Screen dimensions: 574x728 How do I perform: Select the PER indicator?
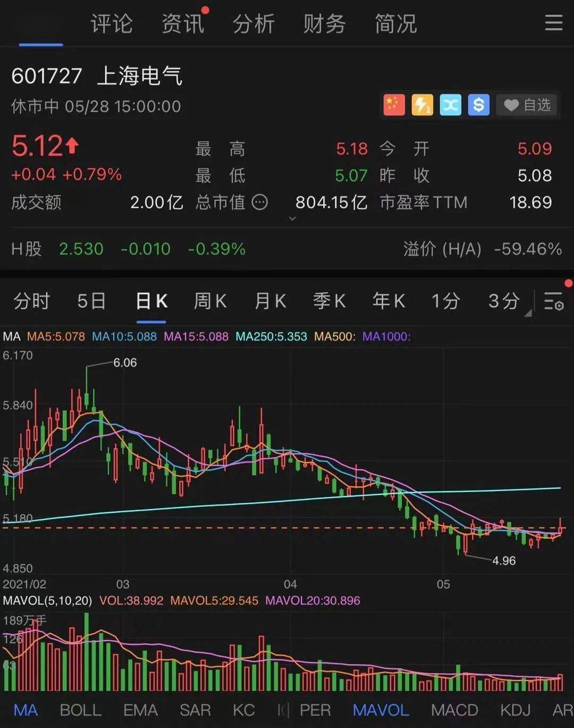click(315, 710)
